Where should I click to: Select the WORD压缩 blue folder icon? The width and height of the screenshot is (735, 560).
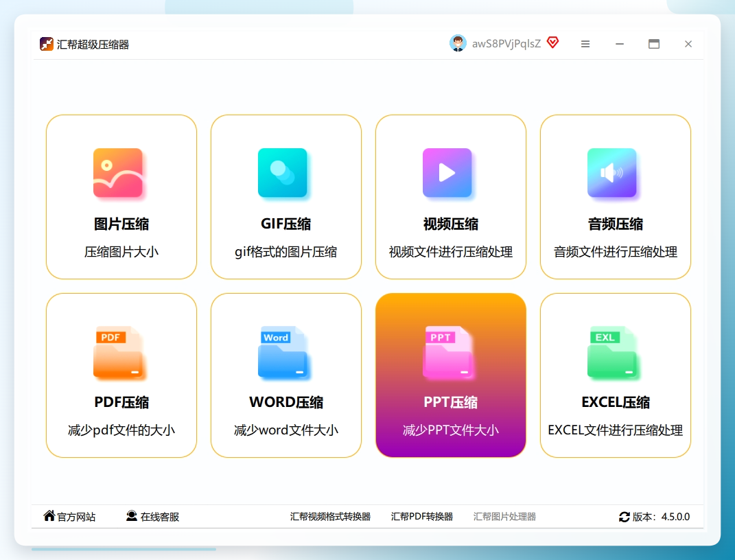[283, 352]
